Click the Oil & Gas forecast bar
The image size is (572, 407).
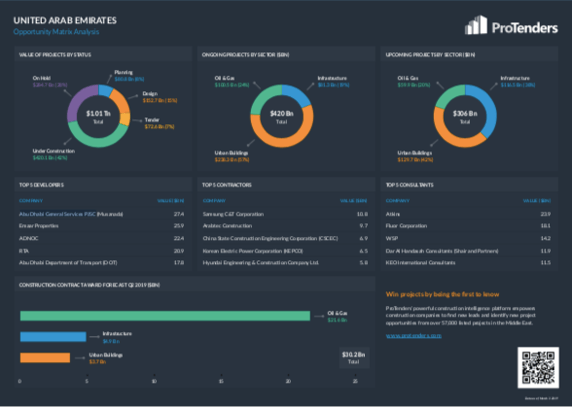click(x=165, y=316)
